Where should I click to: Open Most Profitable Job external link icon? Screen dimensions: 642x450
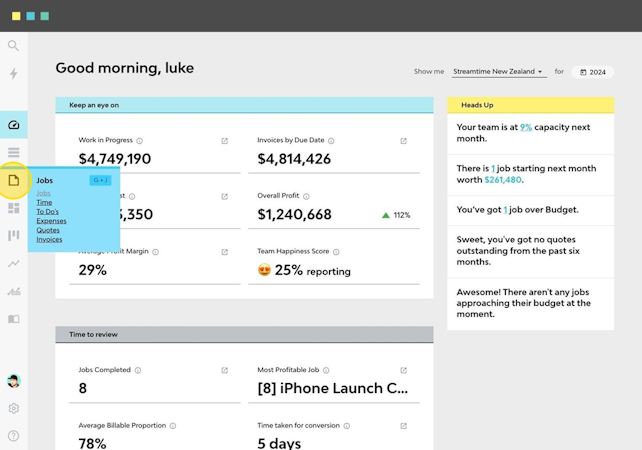tap(404, 370)
